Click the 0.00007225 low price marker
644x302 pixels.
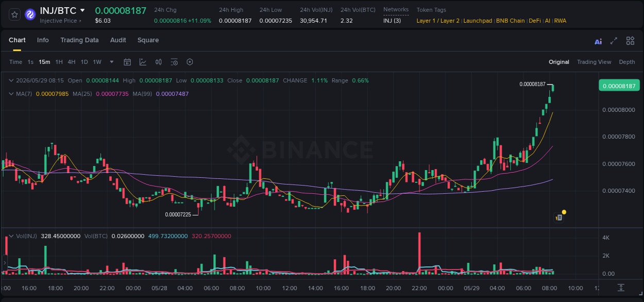pyautogui.click(x=178, y=214)
